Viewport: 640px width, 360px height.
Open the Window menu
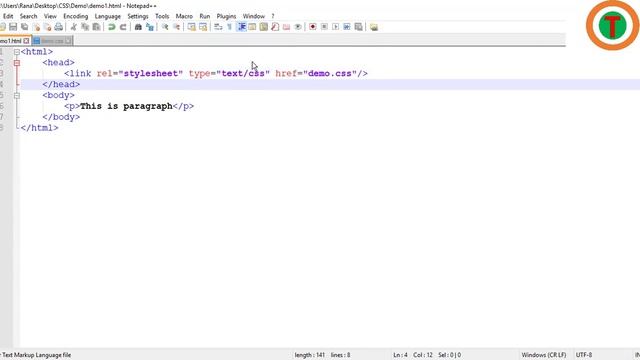(254, 16)
